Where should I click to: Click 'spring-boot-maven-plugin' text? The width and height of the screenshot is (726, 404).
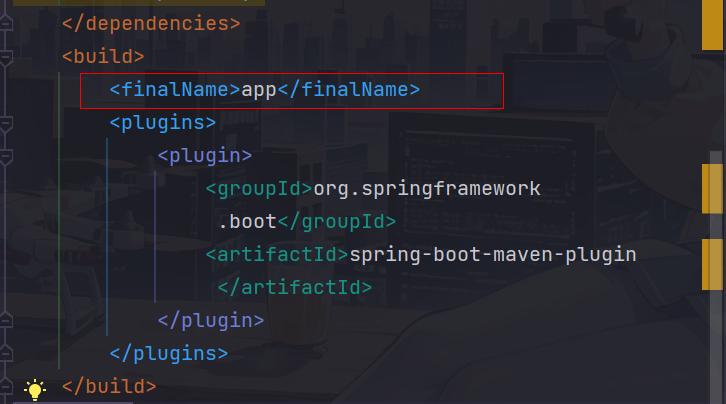(493, 255)
